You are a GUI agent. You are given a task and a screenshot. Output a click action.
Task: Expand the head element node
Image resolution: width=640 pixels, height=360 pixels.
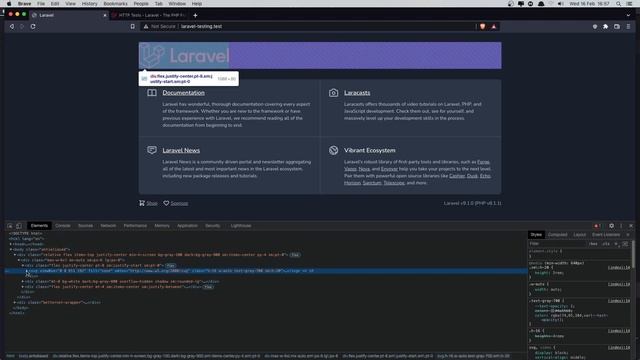click(x=11, y=244)
